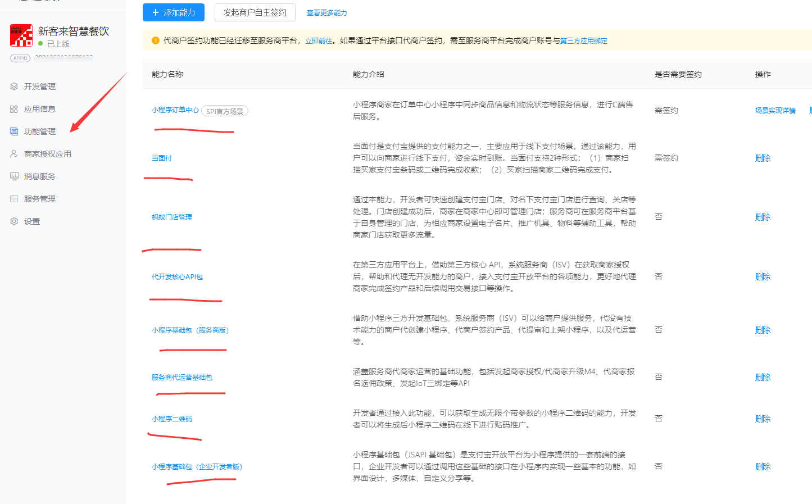Click the 功能管理 icon in the sidebar

(14, 131)
